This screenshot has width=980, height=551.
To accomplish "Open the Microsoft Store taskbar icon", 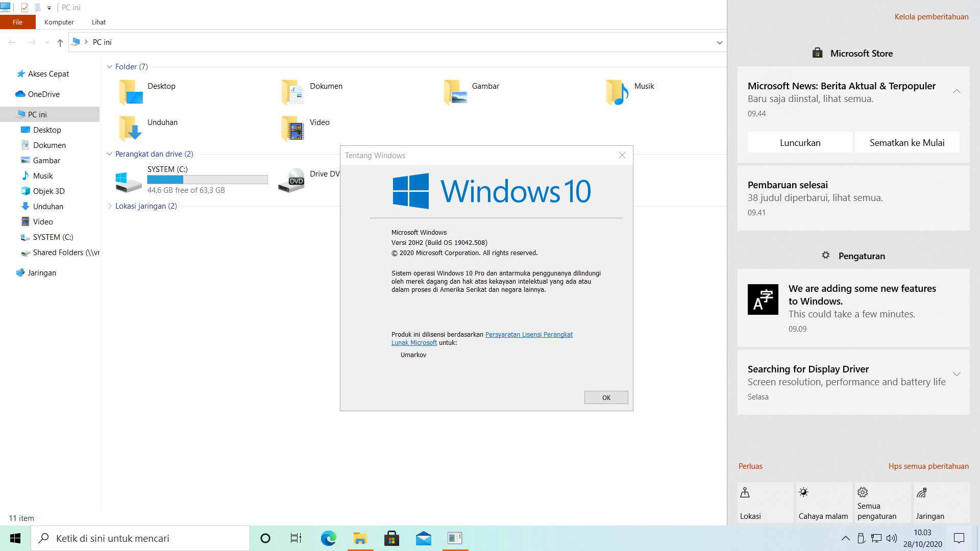I will click(x=391, y=538).
